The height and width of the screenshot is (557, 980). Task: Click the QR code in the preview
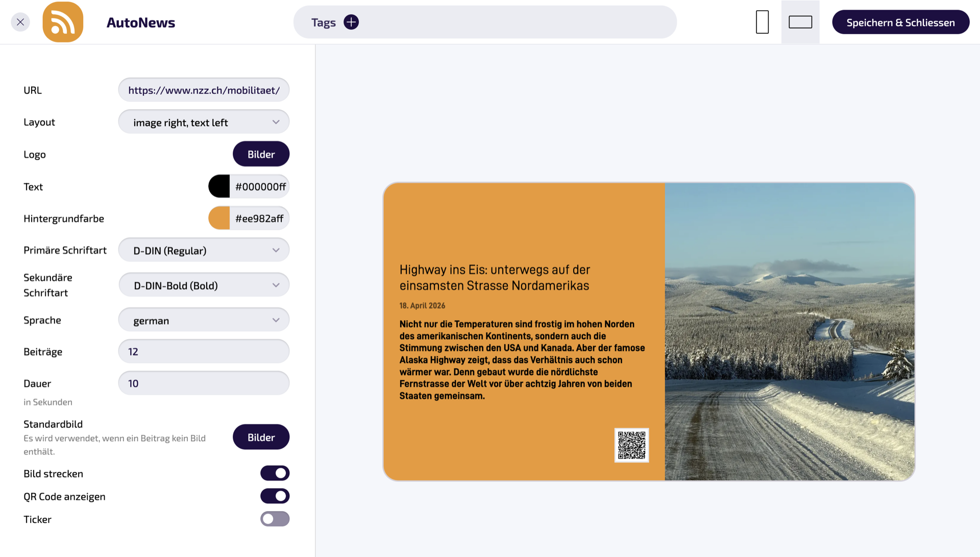[631, 445]
